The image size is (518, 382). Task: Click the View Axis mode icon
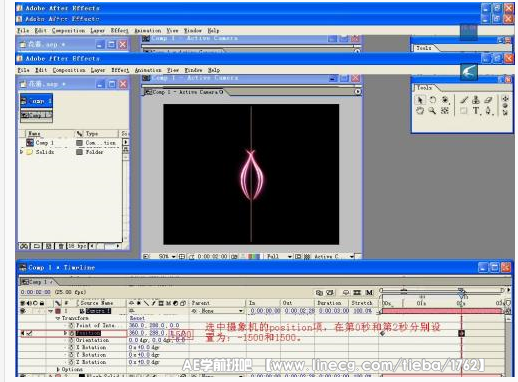505,113
